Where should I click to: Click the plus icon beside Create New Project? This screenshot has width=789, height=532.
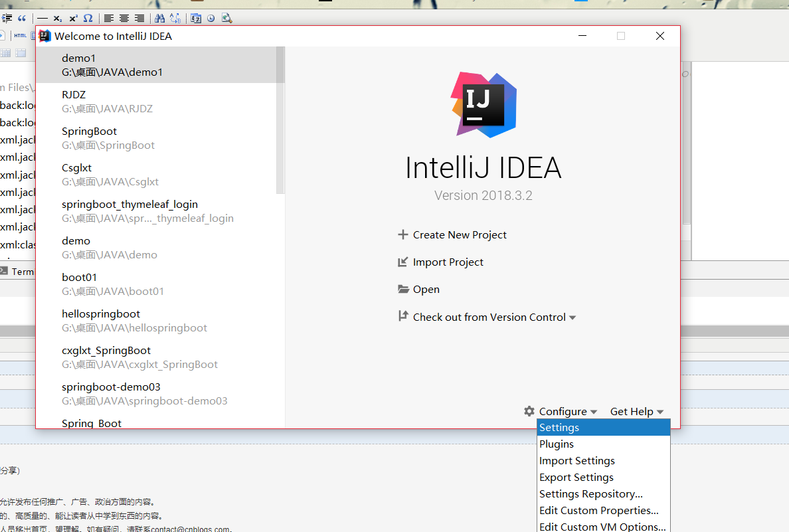click(x=402, y=234)
